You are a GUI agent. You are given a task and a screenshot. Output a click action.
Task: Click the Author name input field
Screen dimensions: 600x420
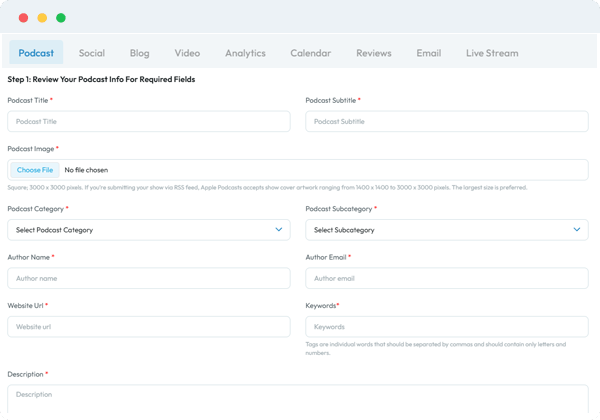click(149, 278)
